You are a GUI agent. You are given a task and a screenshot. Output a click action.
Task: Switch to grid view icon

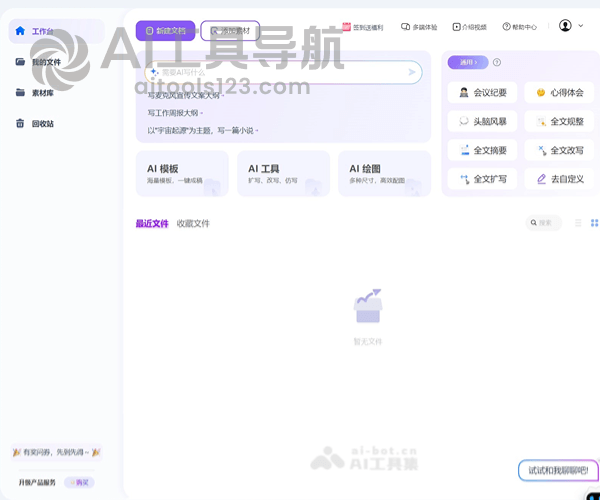[x=594, y=223]
